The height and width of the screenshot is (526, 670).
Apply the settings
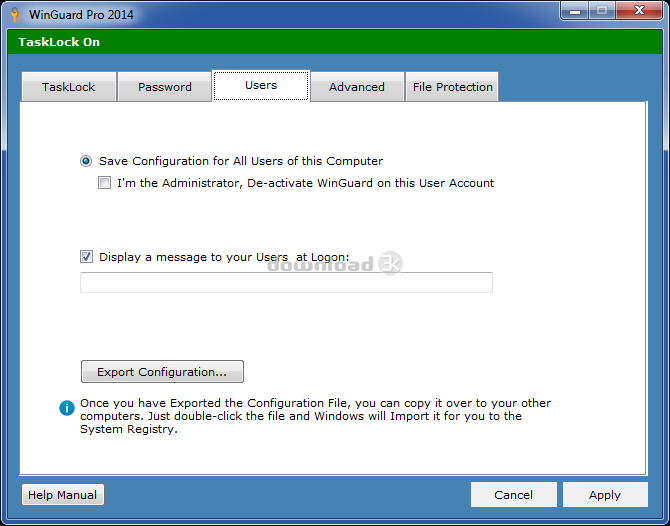coord(605,495)
